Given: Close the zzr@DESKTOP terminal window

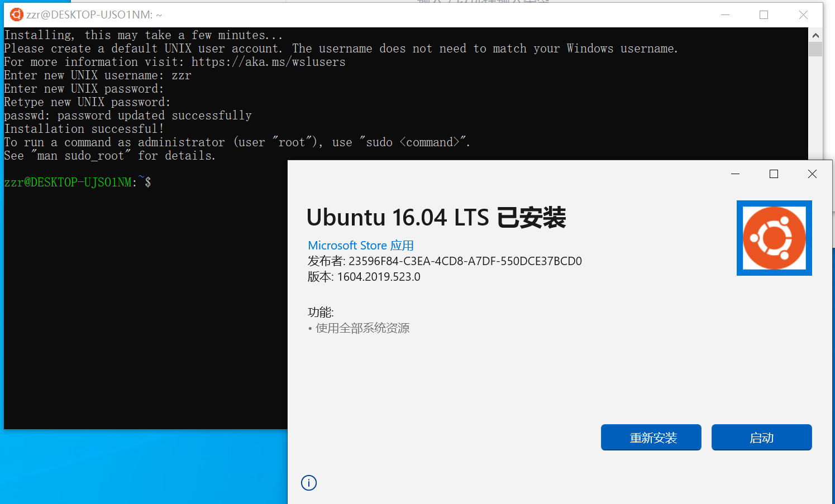Looking at the screenshot, I should pyautogui.click(x=803, y=15).
